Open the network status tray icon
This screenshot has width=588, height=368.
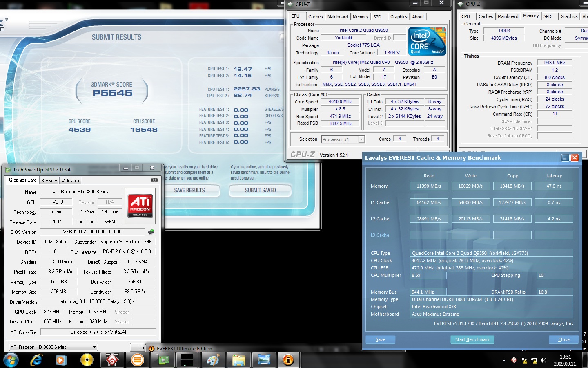(x=534, y=360)
